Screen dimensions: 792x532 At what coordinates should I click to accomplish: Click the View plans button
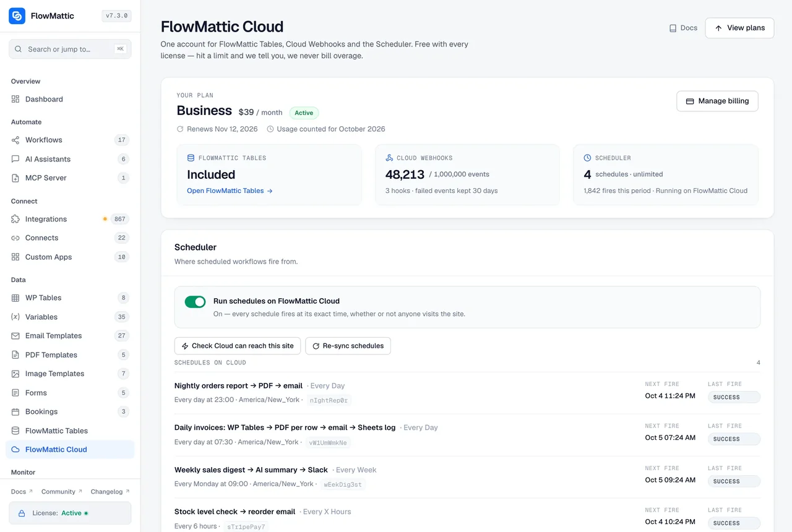coord(739,28)
